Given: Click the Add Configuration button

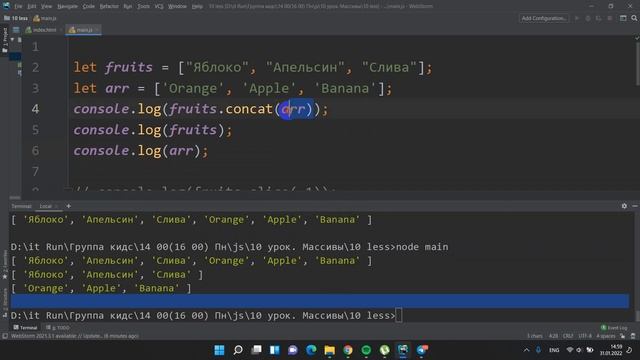Looking at the screenshot, I should tap(544, 18).
